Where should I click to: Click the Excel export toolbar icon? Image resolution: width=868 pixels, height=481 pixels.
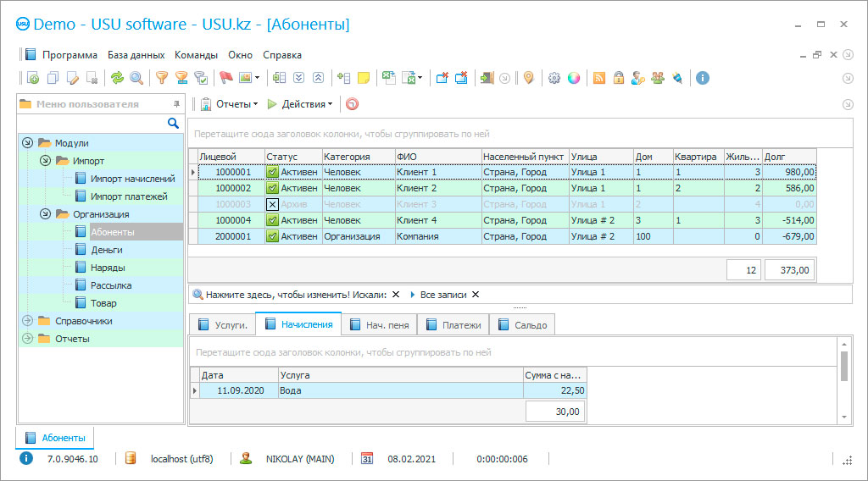(388, 78)
